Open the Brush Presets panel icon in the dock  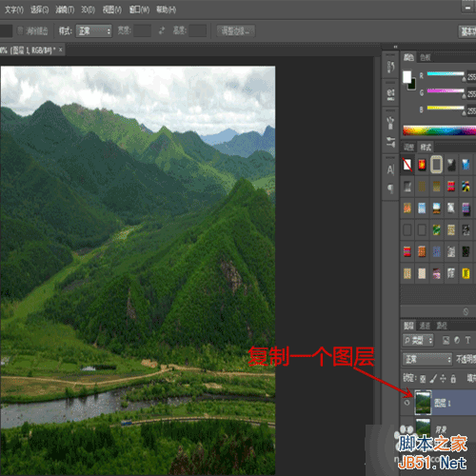coord(390,142)
